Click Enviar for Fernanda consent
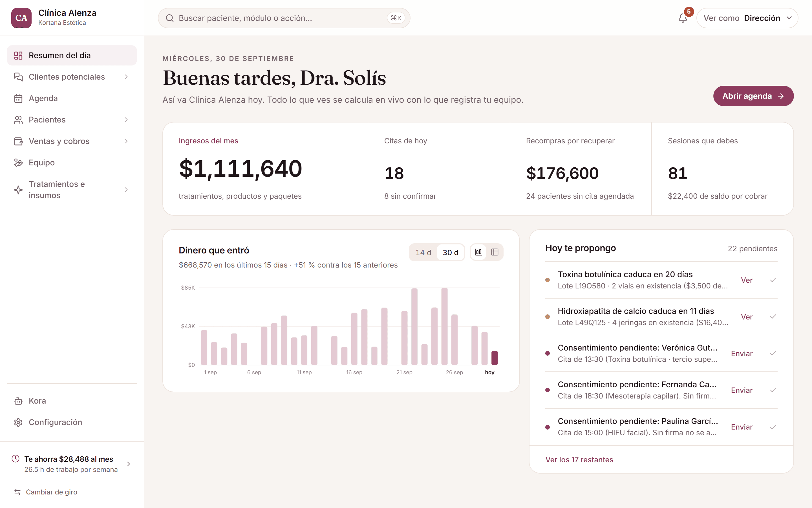 [x=742, y=390]
